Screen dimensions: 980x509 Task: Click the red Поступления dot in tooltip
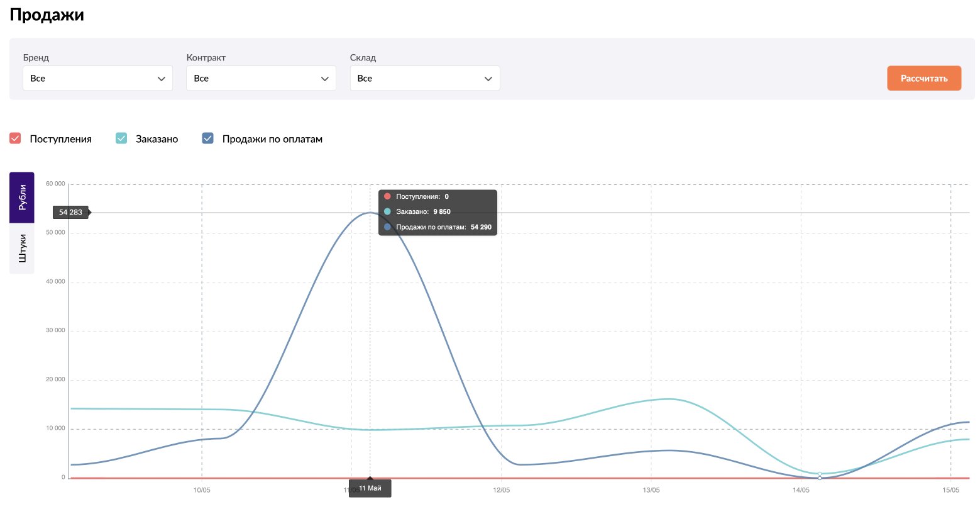(387, 196)
